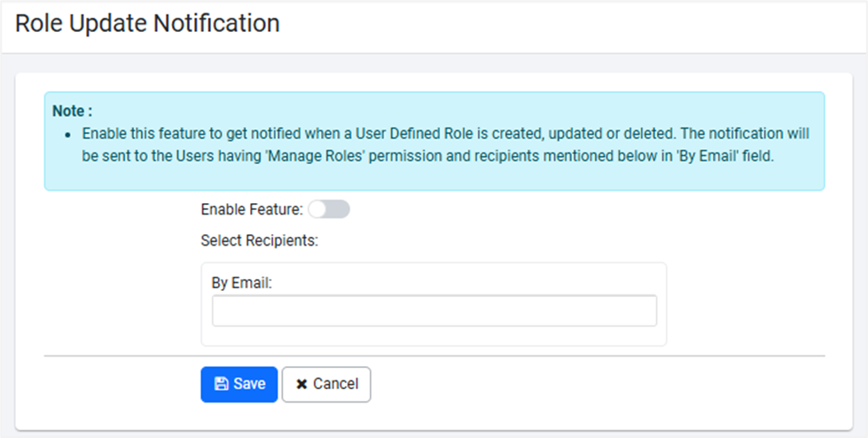This screenshot has width=868, height=438.
Task: Click the X icon in Cancel button
Action: (301, 384)
